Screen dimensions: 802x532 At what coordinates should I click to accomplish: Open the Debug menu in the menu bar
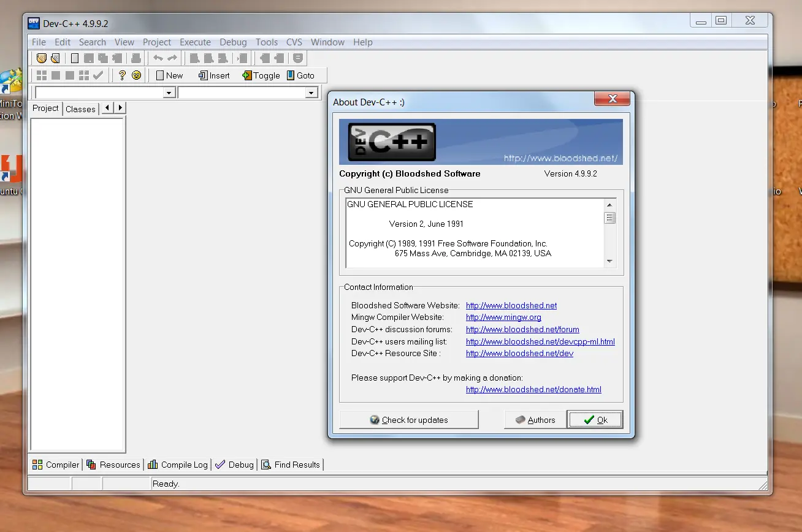(233, 42)
